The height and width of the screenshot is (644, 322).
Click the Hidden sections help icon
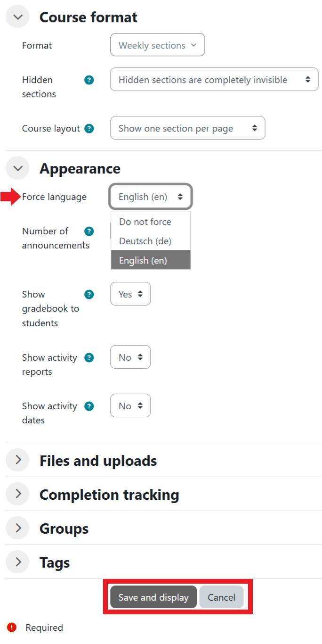click(x=89, y=80)
